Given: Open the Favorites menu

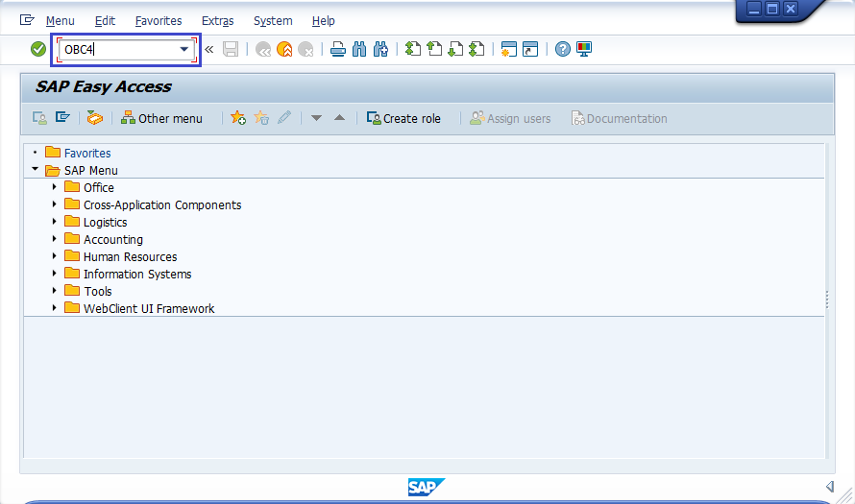Looking at the screenshot, I should (159, 21).
